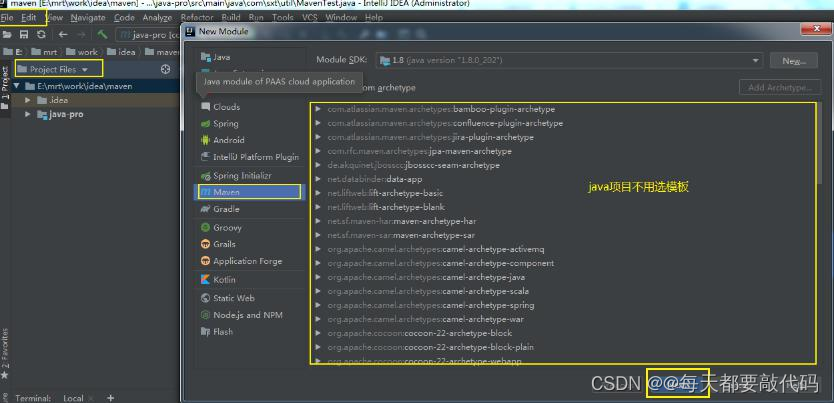Expand the bamboo-plugin-archetype node
834x403 pixels.
(x=318, y=109)
